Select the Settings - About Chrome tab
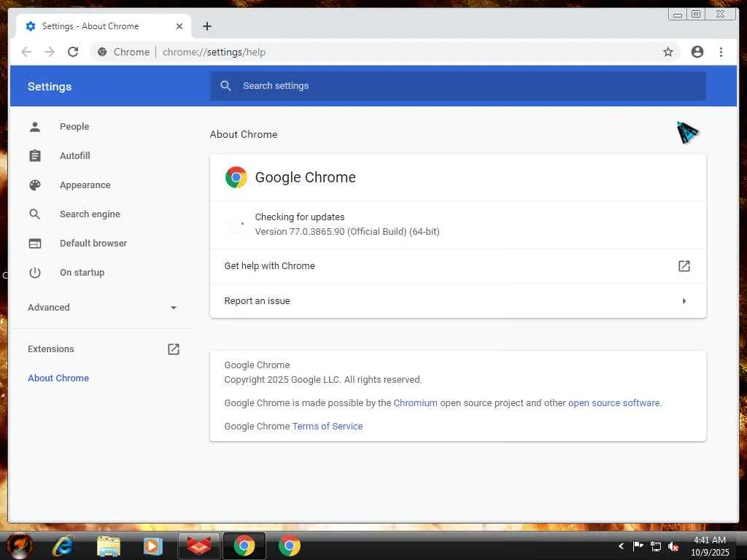The width and height of the screenshot is (747, 560). (104, 26)
